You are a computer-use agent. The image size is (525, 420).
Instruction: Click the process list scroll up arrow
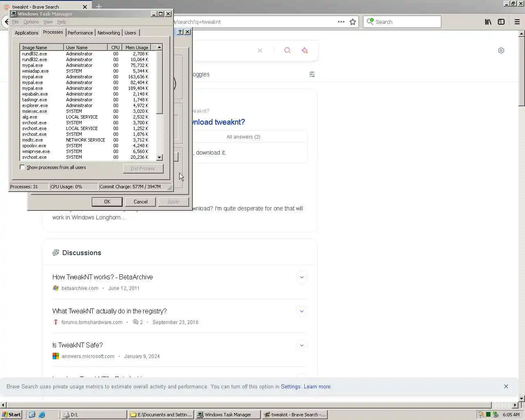coord(160,48)
